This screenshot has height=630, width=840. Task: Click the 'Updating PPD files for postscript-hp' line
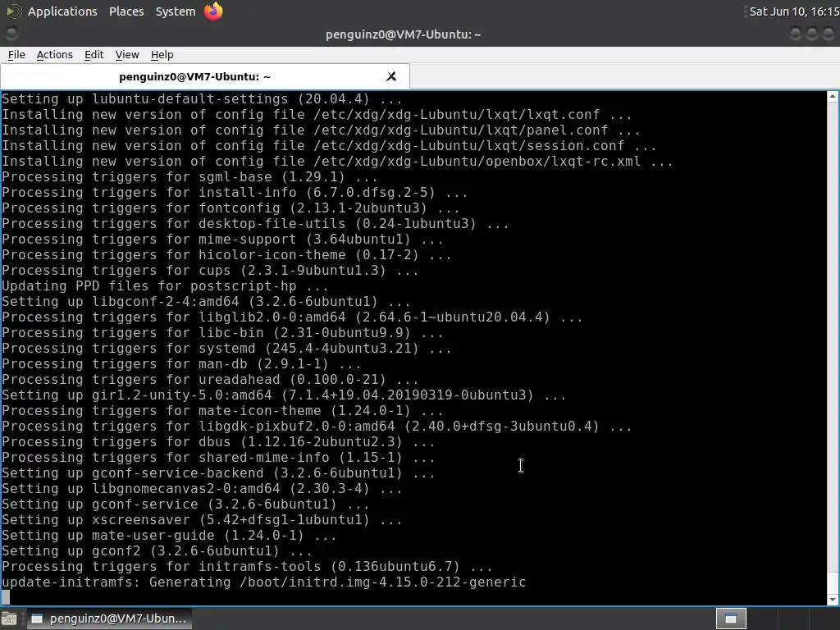click(165, 285)
